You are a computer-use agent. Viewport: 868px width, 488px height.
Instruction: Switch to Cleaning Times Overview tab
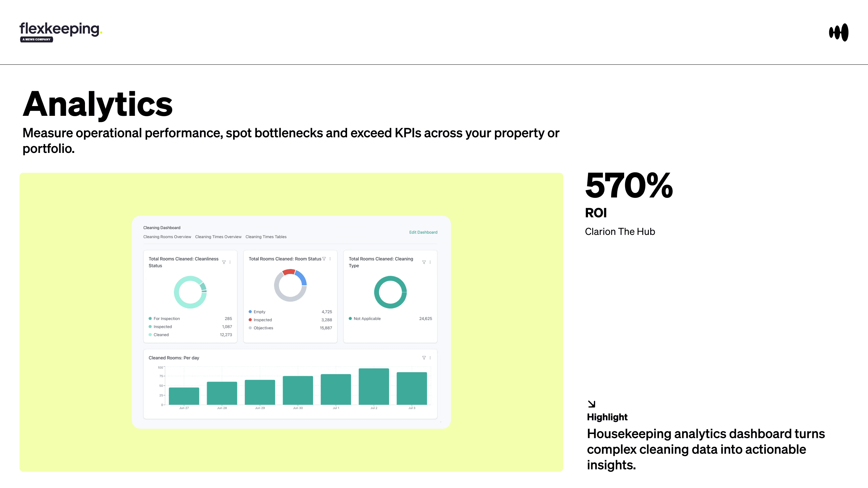pos(218,237)
